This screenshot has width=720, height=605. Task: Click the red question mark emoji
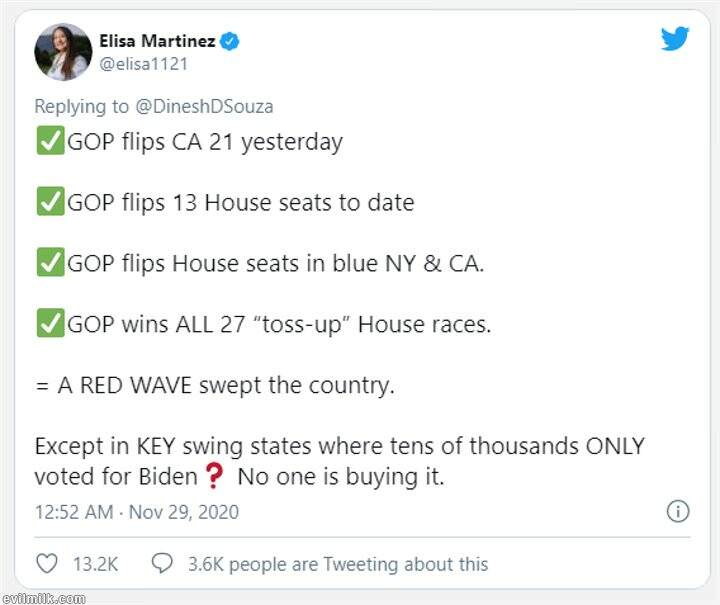pyautogui.click(x=213, y=477)
